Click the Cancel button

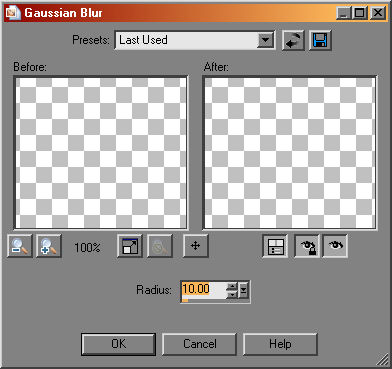tap(199, 344)
